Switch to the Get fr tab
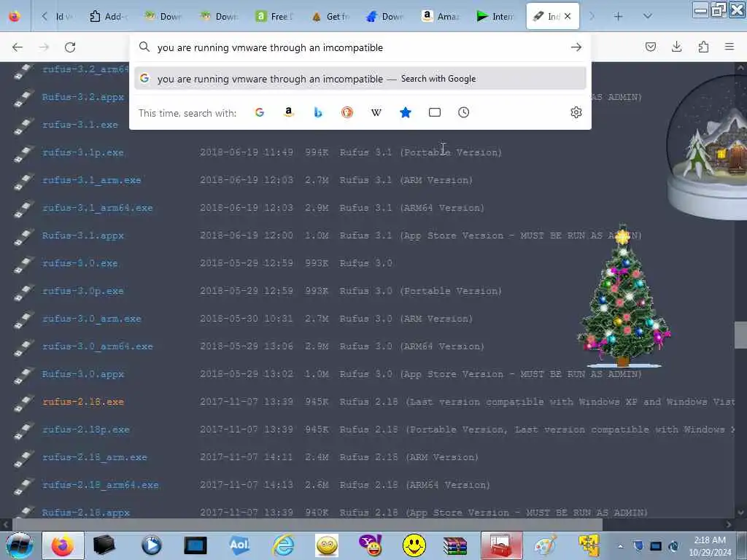The height and width of the screenshot is (560, 747). (330, 16)
